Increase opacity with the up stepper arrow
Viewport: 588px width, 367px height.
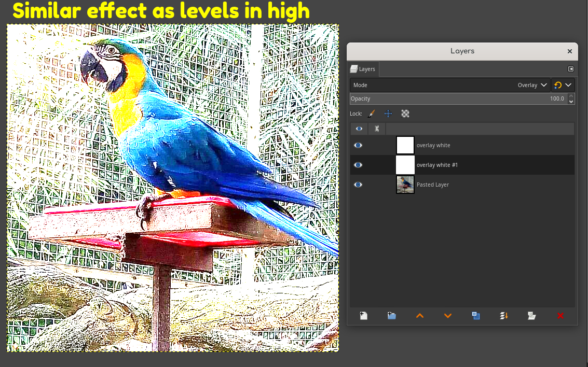[571, 96]
